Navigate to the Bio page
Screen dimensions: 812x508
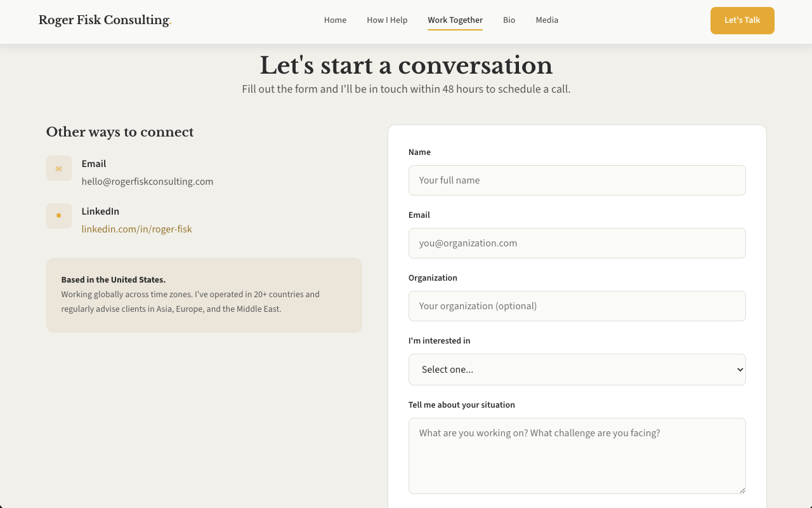(509, 20)
